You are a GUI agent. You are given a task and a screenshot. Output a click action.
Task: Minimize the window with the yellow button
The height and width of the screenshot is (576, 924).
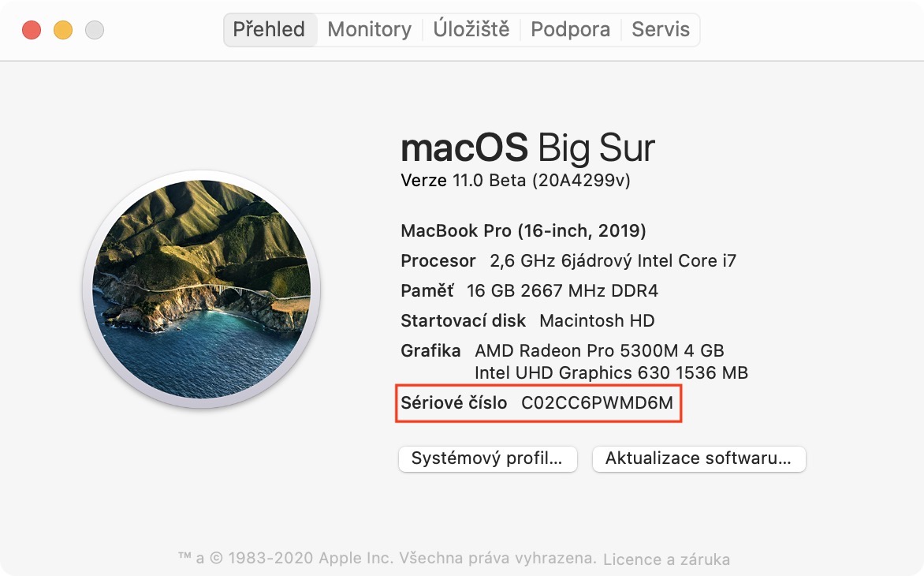(63, 31)
